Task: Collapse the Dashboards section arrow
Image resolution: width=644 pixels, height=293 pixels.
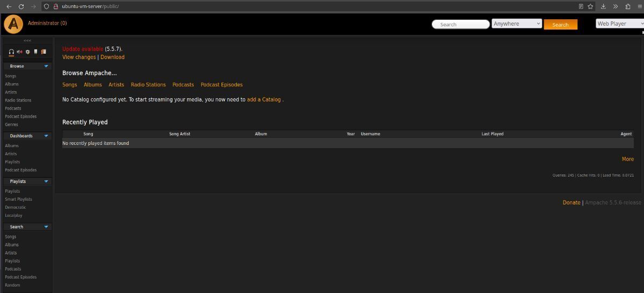Action: tap(46, 136)
